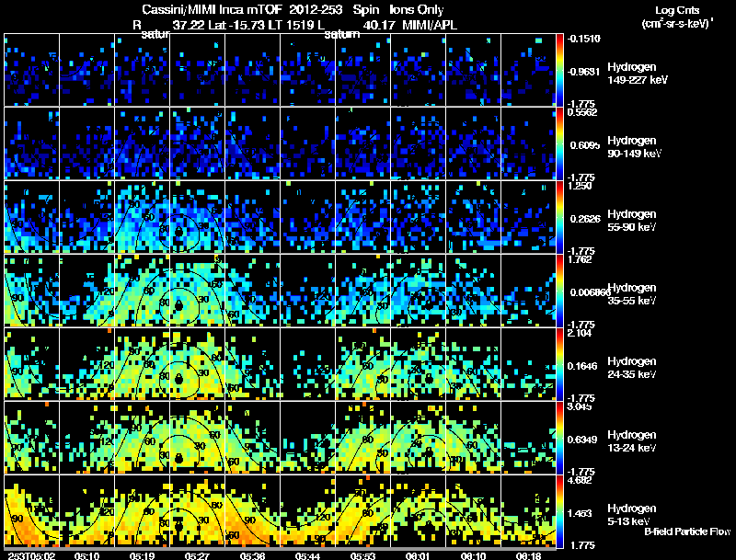Click the -0.1510 colorbar maximum value
Viewport: 736px width, 560px height.
pos(583,39)
